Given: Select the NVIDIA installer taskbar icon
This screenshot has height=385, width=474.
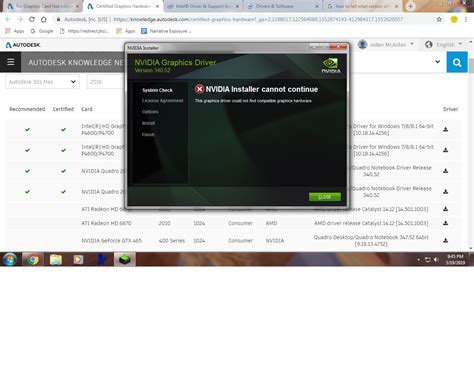Looking at the screenshot, I should (125, 259).
